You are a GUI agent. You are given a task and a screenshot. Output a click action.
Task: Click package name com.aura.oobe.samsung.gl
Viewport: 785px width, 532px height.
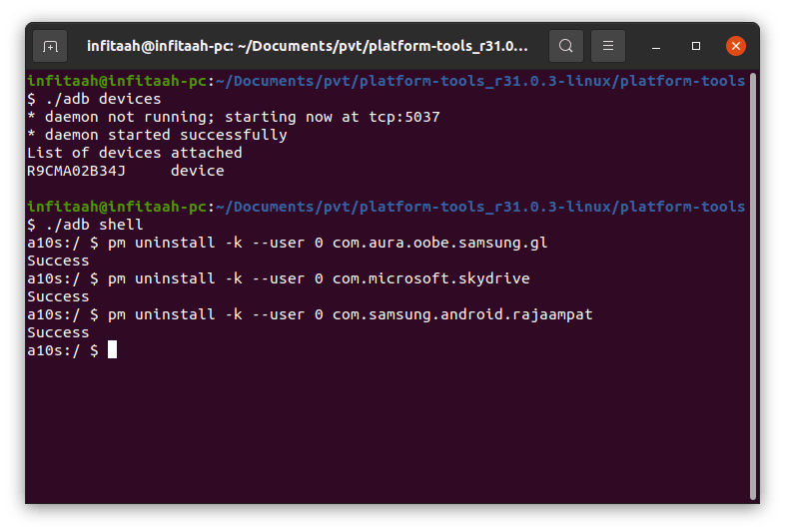(439, 243)
